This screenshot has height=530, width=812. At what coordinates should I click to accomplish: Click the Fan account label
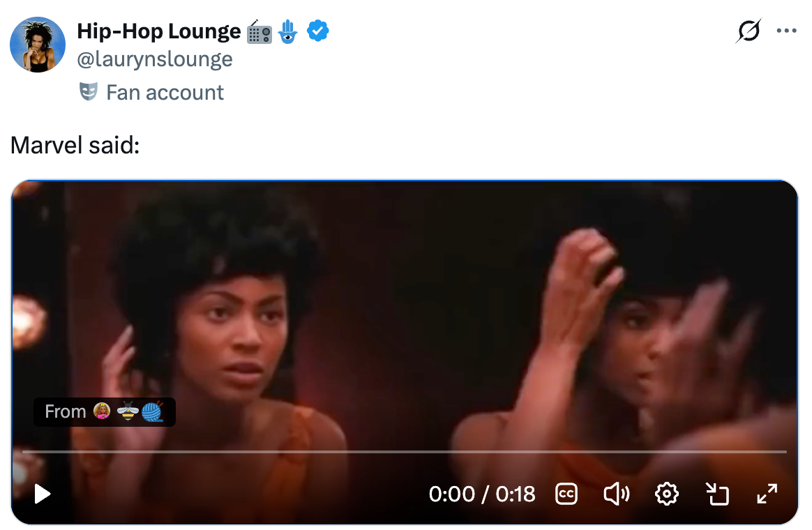[165, 93]
